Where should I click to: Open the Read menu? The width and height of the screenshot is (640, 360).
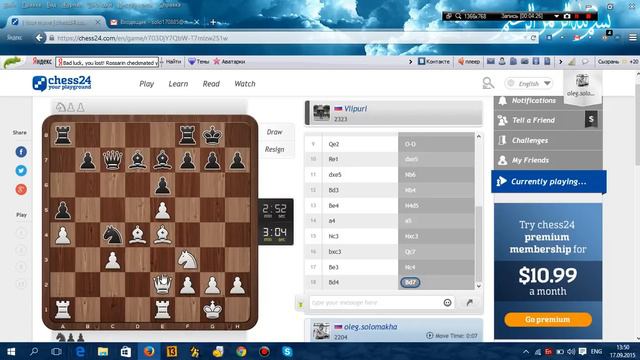click(211, 84)
